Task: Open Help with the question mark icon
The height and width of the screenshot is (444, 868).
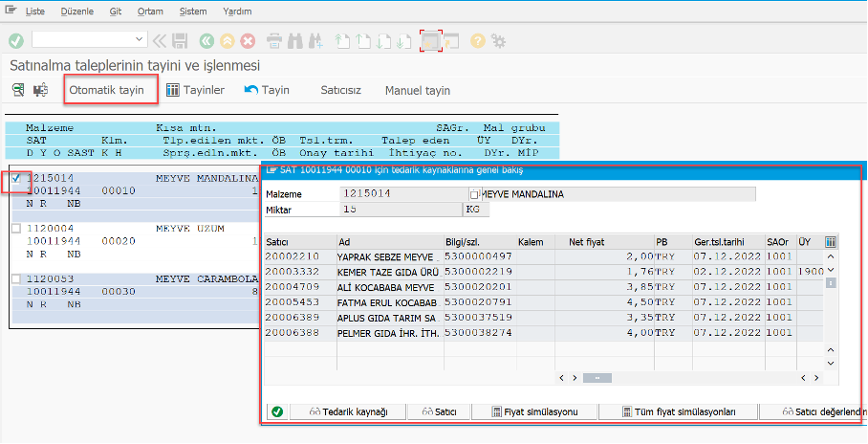Action: (478, 40)
